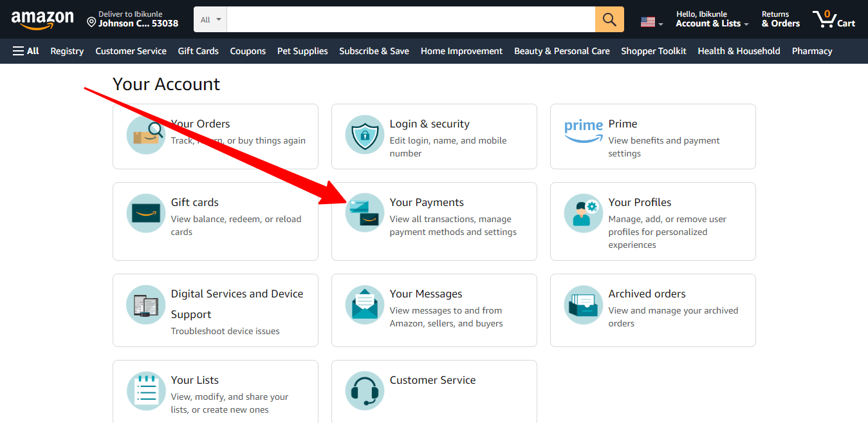Open the Your Messages heading
Viewport: 868px width, 423px height.
[426, 294]
